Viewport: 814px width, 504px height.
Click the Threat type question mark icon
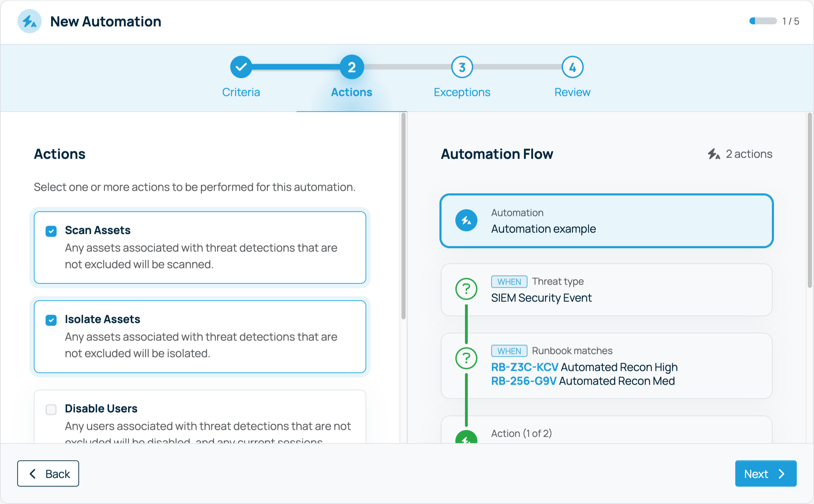coord(466,289)
